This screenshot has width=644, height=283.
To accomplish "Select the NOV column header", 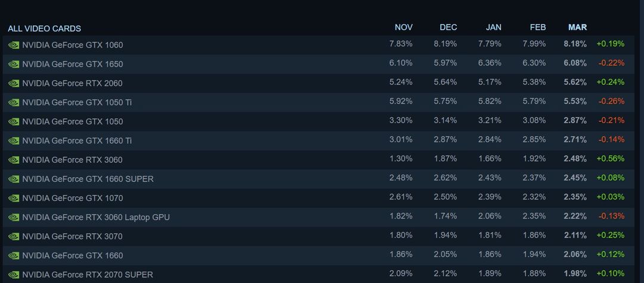I will [404, 27].
